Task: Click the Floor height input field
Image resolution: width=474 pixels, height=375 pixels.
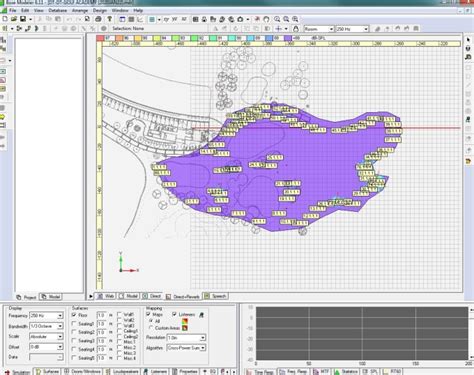Action: coord(101,315)
